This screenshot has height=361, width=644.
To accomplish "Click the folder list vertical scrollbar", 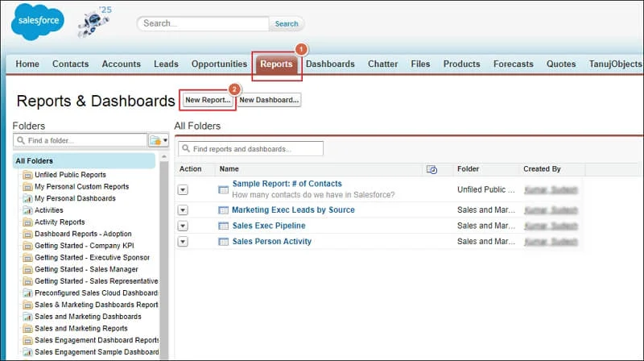I will click(164, 259).
